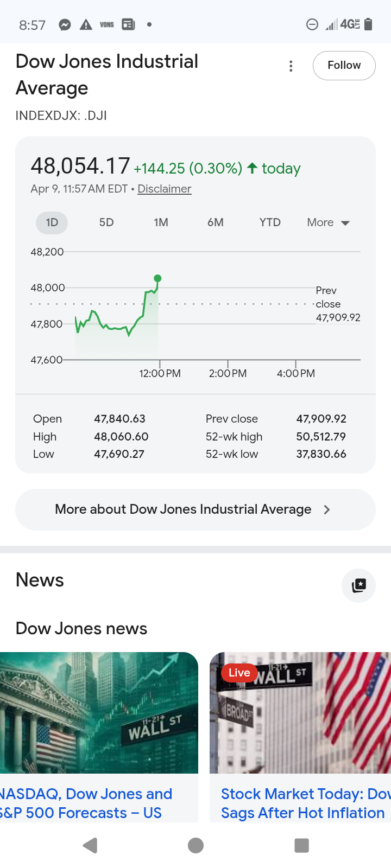Open the Live Wall St flag news thumbnail
Viewport: 391px width, 868px height.
(x=300, y=713)
